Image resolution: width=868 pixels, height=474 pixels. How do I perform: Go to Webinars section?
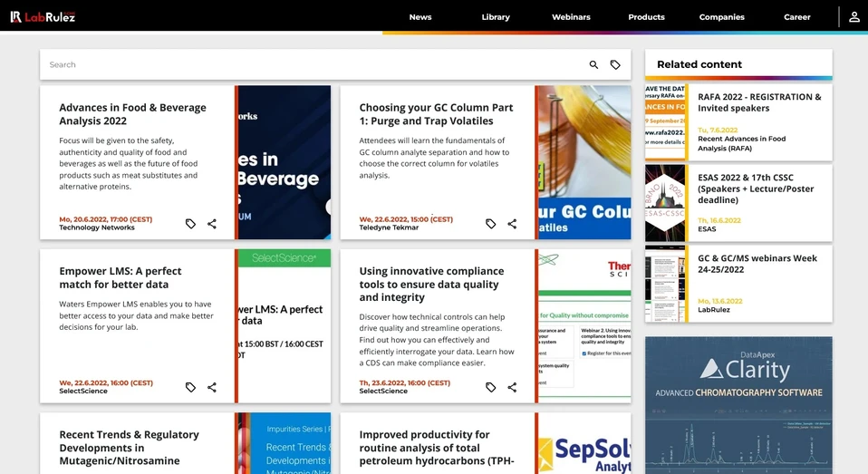click(571, 17)
